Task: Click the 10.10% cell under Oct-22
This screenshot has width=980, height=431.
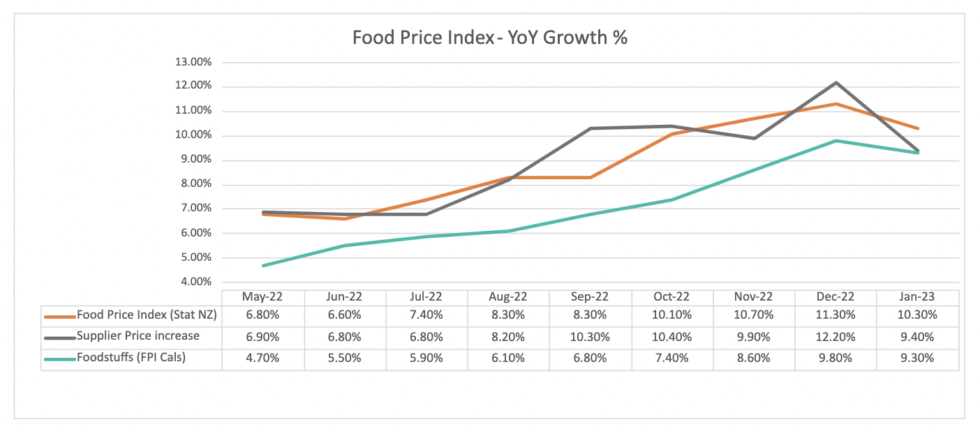Action: click(x=672, y=315)
